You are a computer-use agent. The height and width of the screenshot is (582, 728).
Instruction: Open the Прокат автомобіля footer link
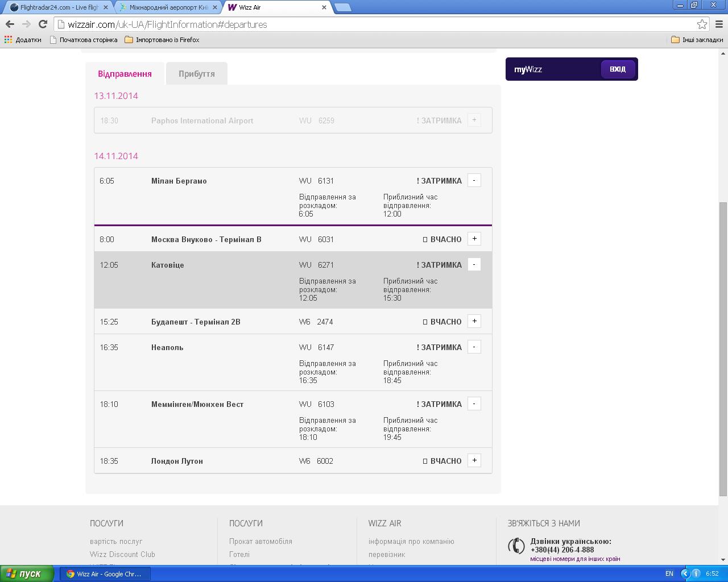tap(260, 541)
